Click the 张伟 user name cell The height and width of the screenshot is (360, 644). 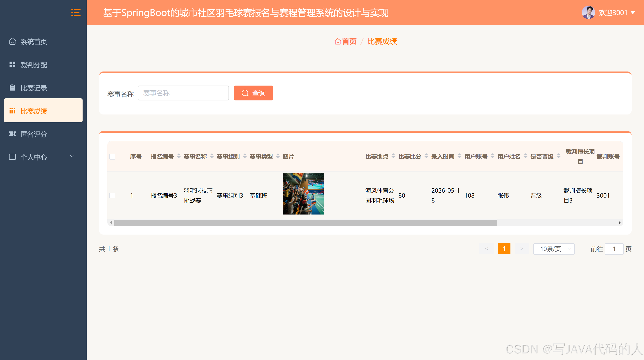pyautogui.click(x=503, y=195)
